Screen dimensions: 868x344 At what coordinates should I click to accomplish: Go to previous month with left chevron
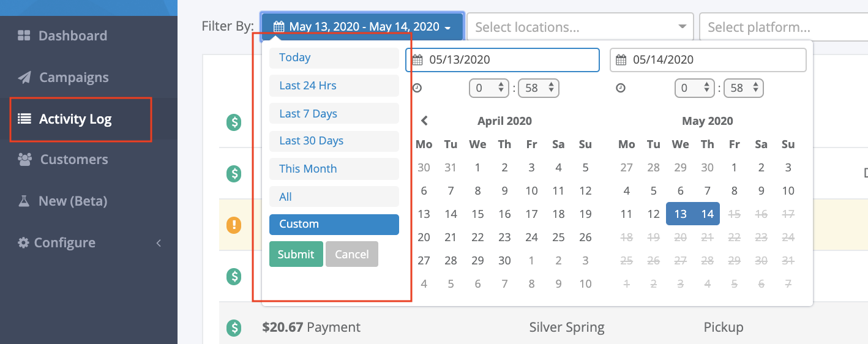coord(424,121)
